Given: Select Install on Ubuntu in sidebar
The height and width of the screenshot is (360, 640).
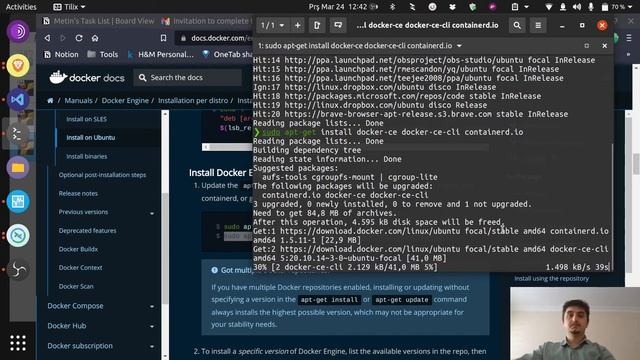Looking at the screenshot, I should 91,138.
